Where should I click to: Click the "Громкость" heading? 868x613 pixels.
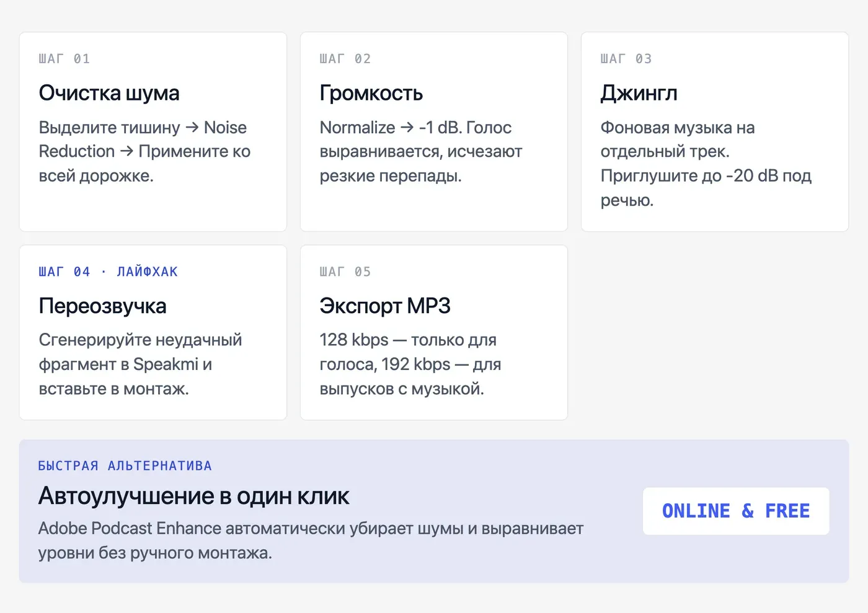tap(371, 93)
